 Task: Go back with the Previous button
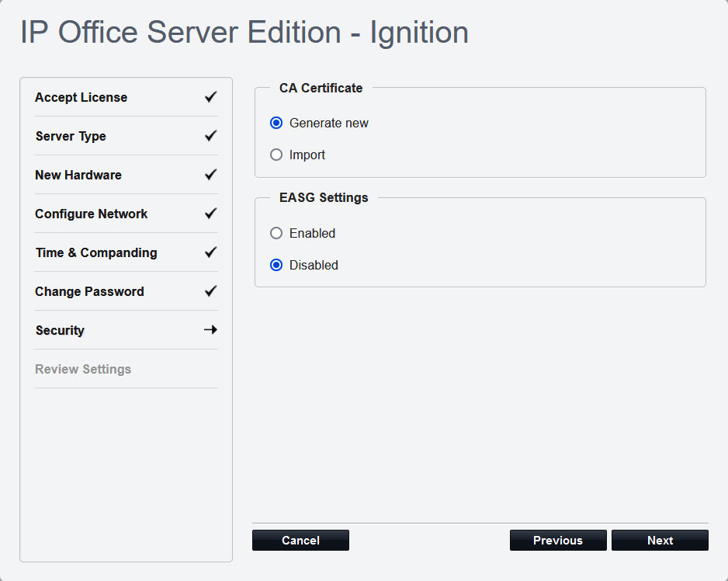point(558,541)
